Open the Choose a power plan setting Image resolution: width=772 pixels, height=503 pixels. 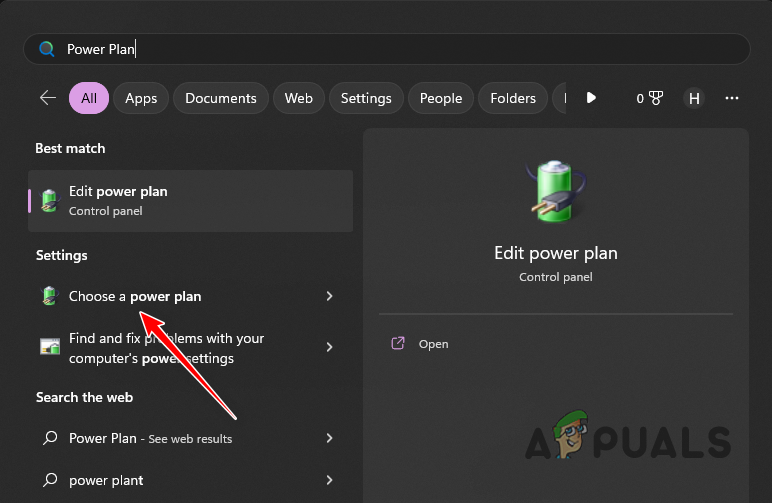click(x=191, y=296)
